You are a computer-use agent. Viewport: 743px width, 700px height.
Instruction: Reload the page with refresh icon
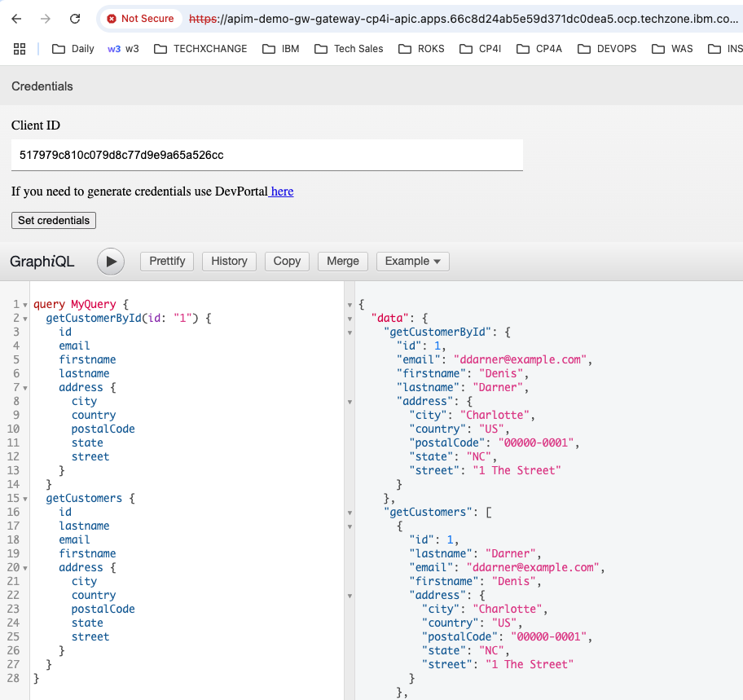75,19
